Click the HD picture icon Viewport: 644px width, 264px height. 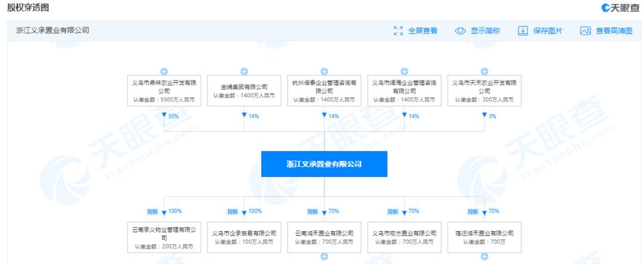(x=586, y=31)
